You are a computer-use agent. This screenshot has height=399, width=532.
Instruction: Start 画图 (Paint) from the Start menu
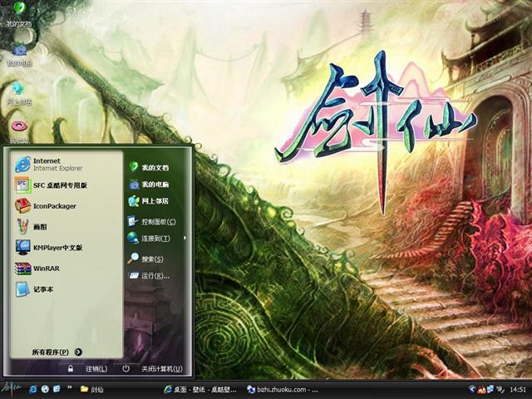click(66, 227)
